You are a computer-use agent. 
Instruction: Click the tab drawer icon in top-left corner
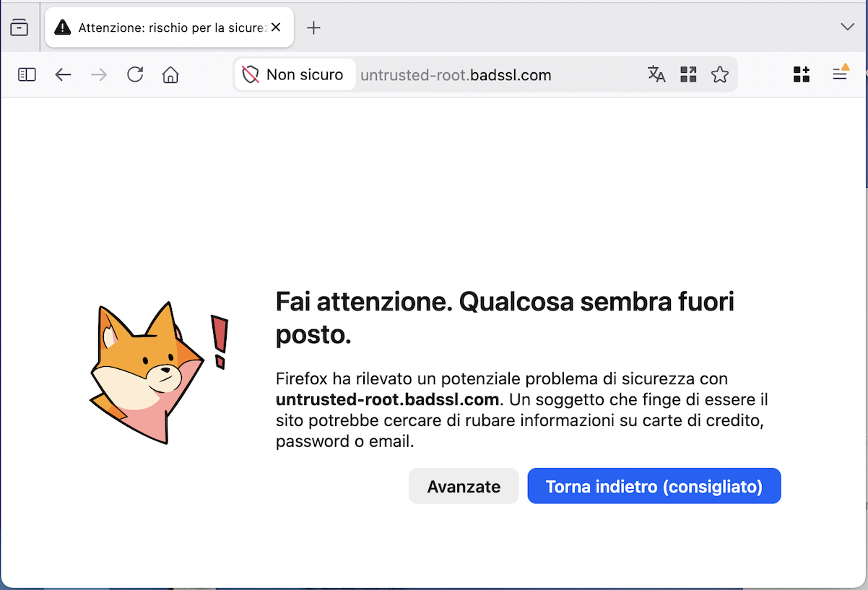(20, 27)
